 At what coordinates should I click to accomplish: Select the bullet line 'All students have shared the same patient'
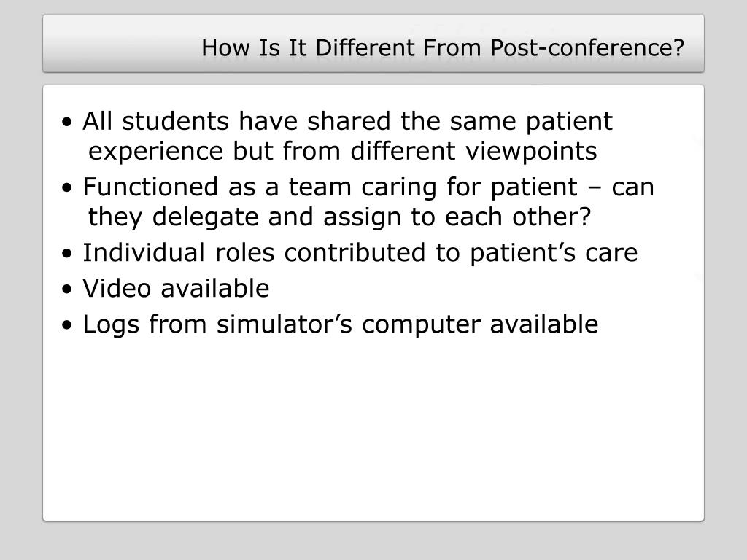[347, 120]
